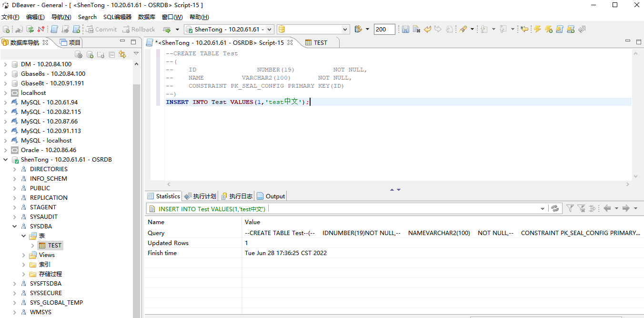Image resolution: width=644 pixels, height=318 pixels.
Task: Expand the Oracle - 10.20.86.46 connection
Action: click(6, 150)
